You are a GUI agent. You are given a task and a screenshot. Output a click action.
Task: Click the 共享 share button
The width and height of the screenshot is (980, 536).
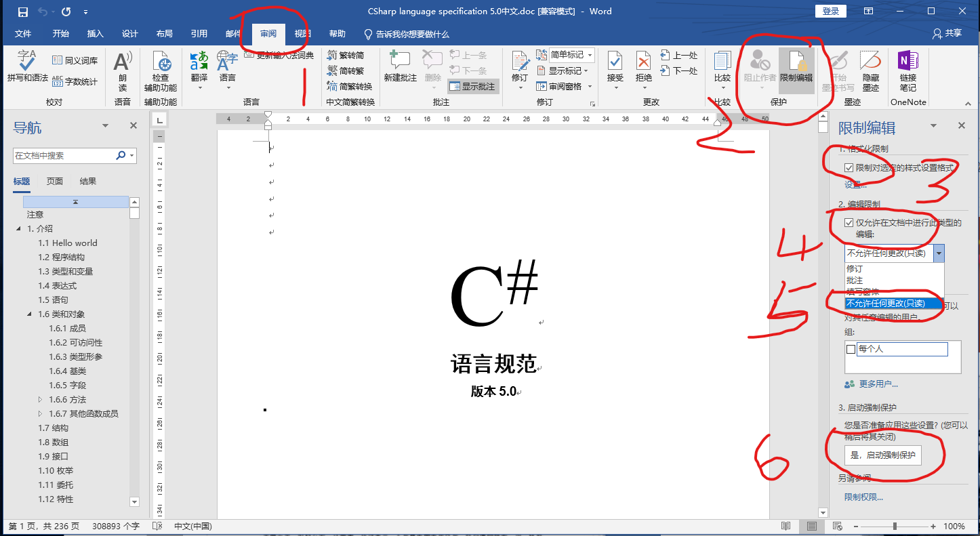coord(947,34)
